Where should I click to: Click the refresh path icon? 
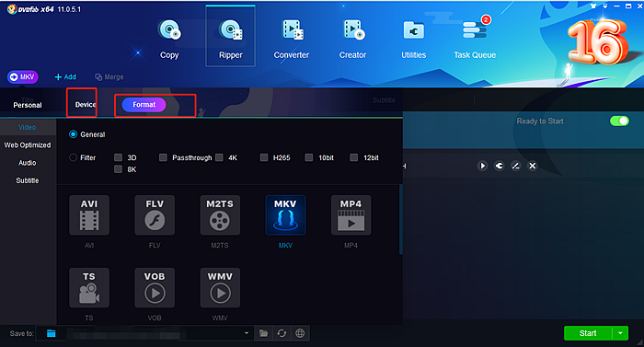tap(282, 333)
